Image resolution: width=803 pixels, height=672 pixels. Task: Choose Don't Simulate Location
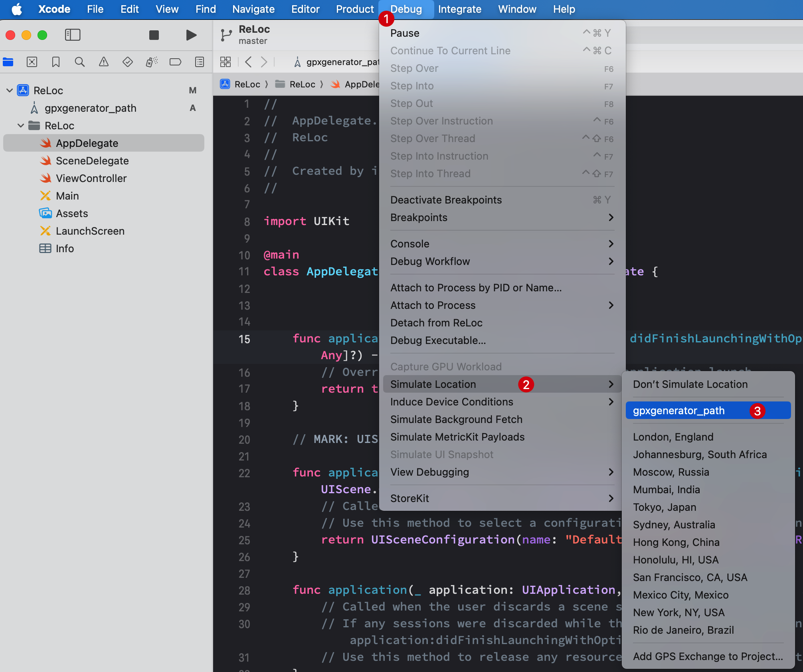(x=690, y=384)
